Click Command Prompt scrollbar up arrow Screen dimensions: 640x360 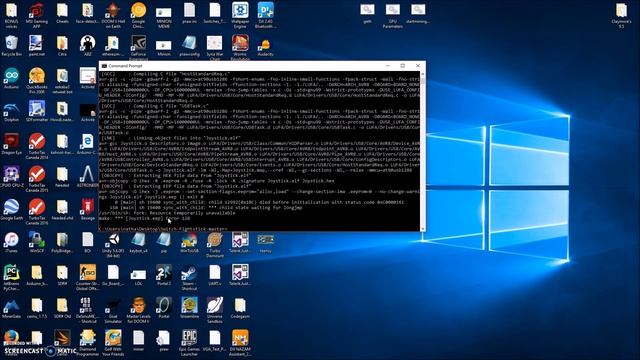422,74
